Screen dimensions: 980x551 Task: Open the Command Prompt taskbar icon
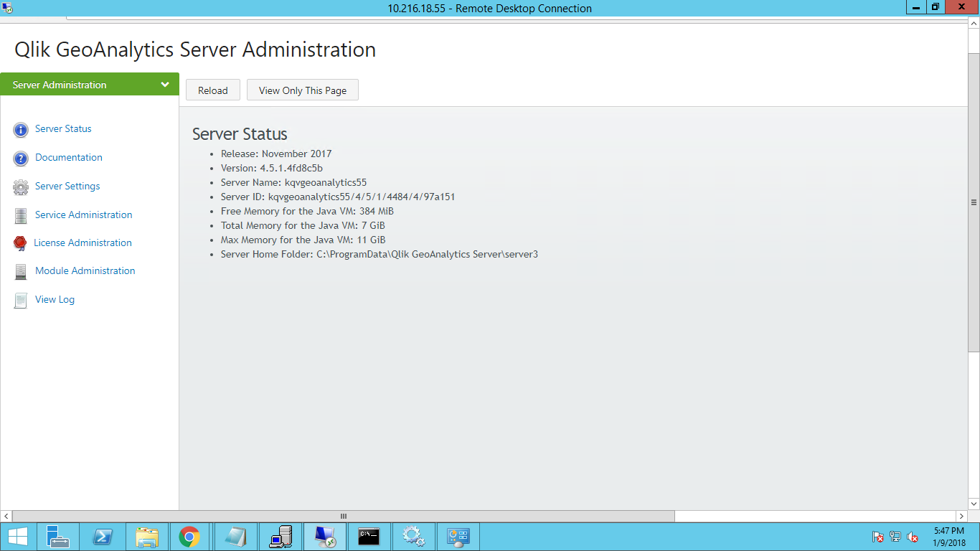click(x=369, y=537)
